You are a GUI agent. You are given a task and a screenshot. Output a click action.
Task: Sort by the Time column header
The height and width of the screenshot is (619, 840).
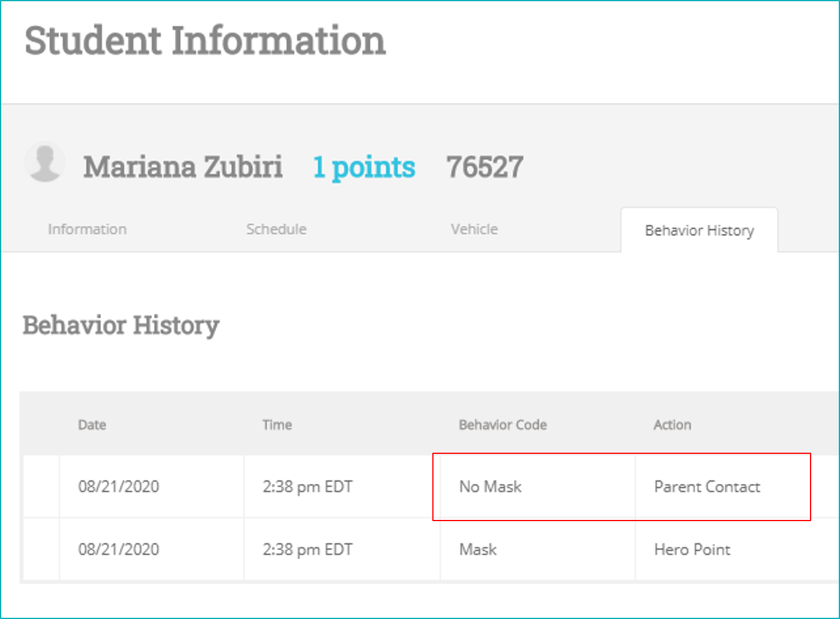click(277, 424)
